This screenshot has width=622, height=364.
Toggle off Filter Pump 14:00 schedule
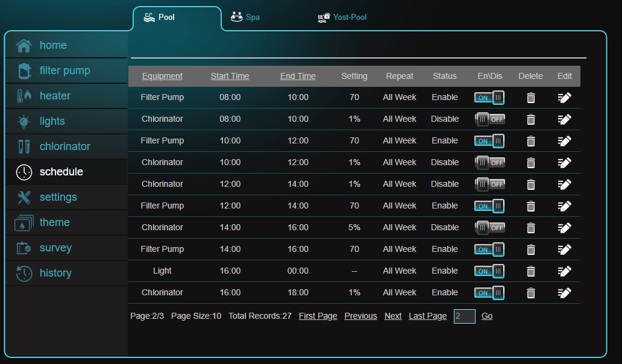489,249
